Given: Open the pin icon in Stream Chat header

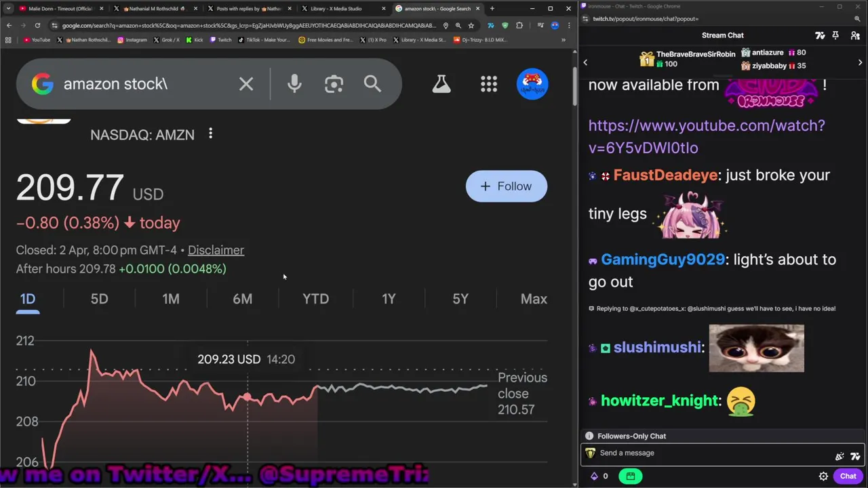Looking at the screenshot, I should (835, 35).
